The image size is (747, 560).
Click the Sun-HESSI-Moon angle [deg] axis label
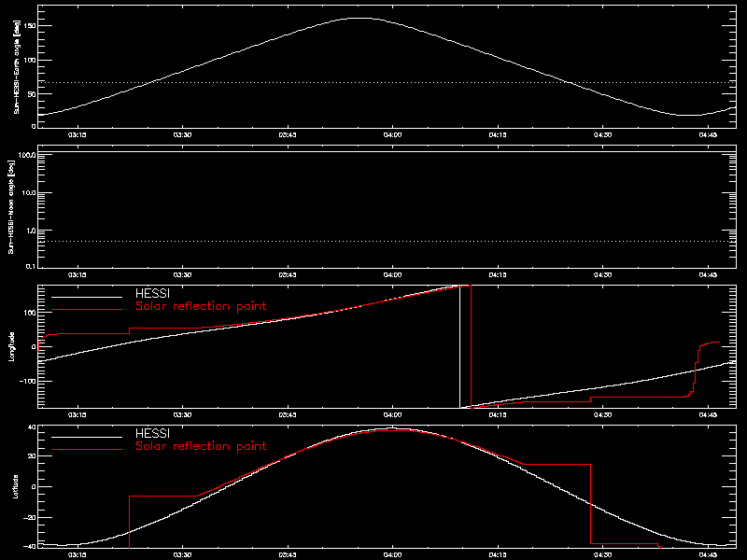point(11,206)
